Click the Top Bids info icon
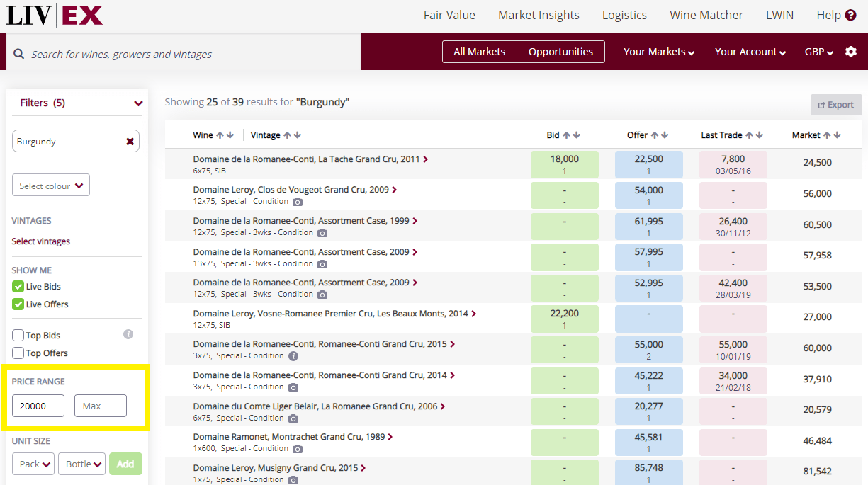The width and height of the screenshot is (868, 485). [128, 334]
